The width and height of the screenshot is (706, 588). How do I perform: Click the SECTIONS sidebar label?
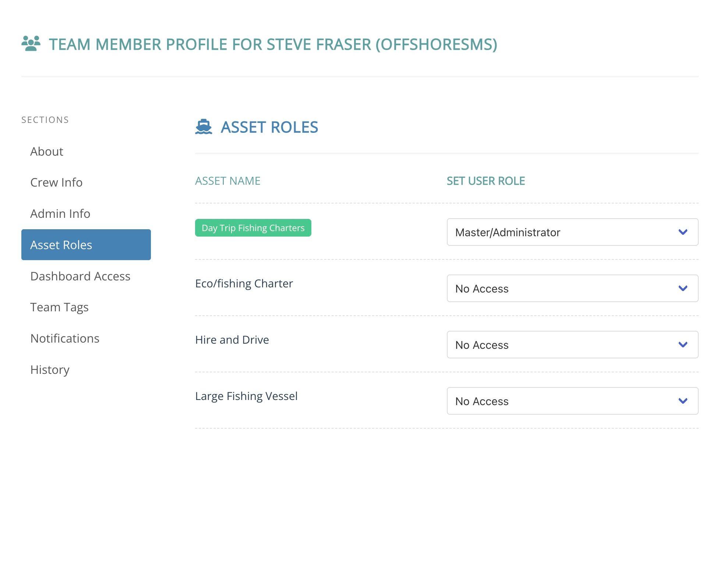pyautogui.click(x=45, y=120)
